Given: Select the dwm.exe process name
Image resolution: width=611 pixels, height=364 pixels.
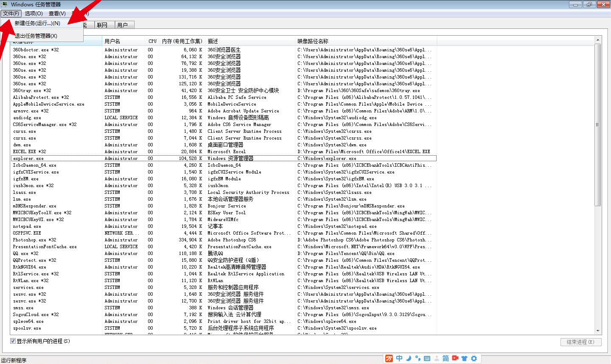Looking at the screenshot, I should coord(22,145).
